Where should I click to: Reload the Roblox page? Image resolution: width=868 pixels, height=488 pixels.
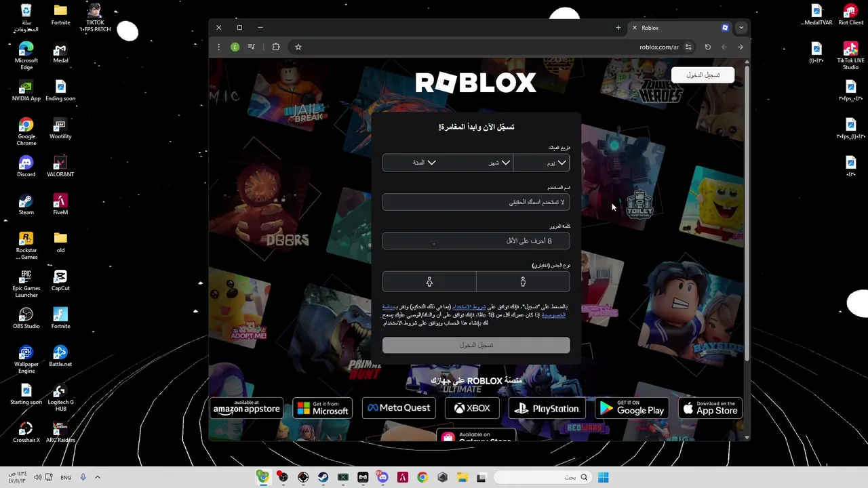click(707, 47)
